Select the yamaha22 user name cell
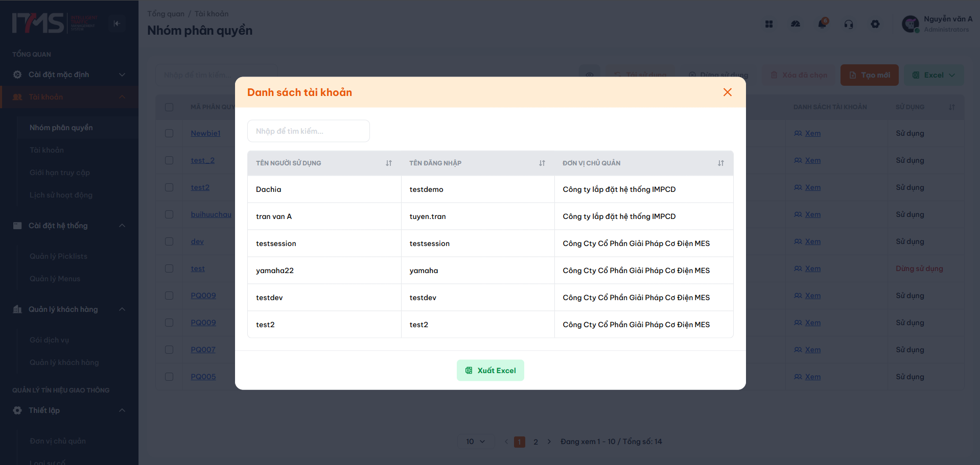 tap(324, 271)
